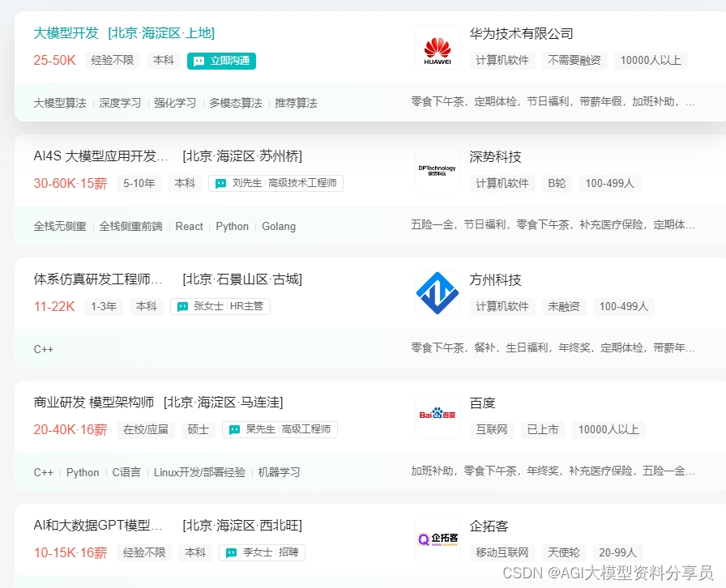Click location text 北京·石景山区·古城

point(242,279)
